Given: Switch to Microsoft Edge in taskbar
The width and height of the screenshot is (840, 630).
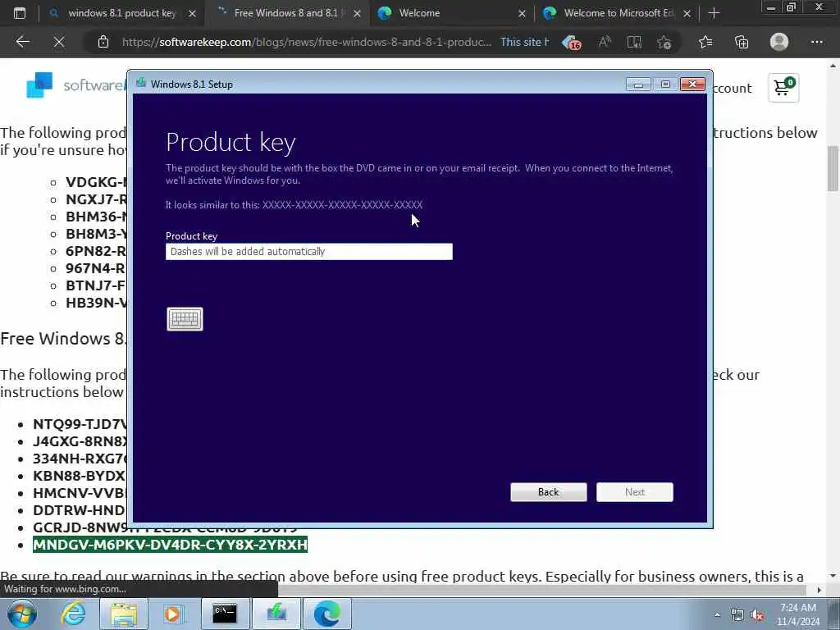Looking at the screenshot, I should (327, 614).
